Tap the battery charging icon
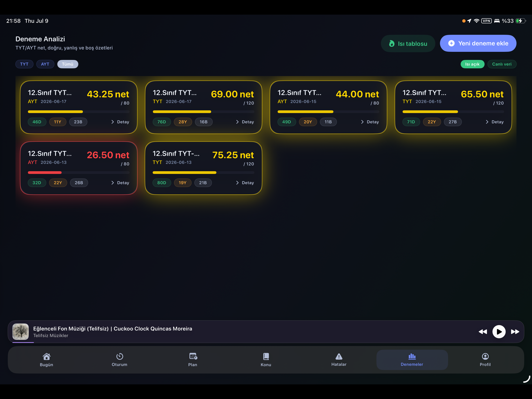The width and height of the screenshot is (532, 399). tap(521, 21)
